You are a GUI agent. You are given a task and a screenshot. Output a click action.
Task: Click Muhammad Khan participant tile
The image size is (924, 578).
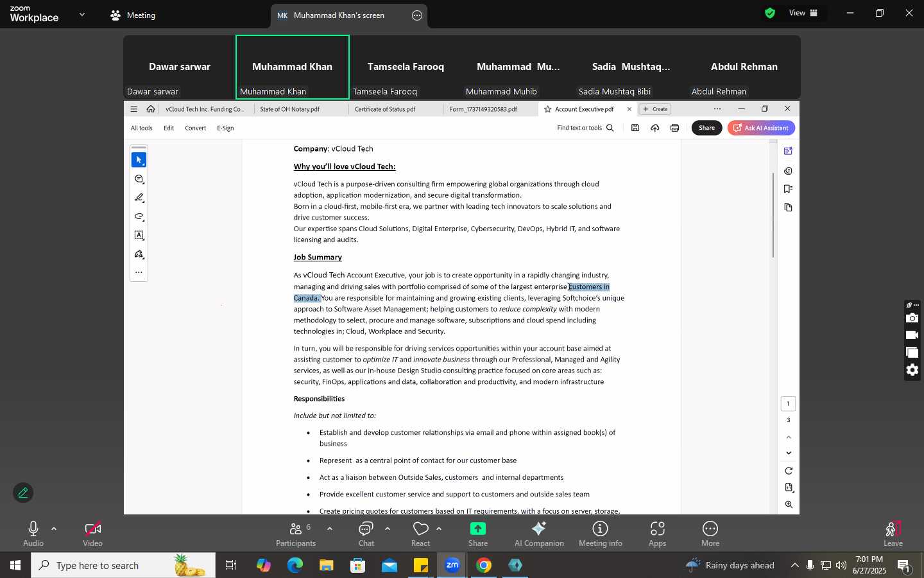point(293,67)
